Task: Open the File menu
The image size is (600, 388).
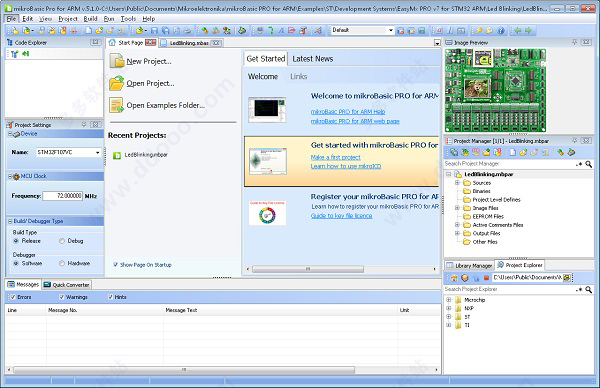Action: 11,18
